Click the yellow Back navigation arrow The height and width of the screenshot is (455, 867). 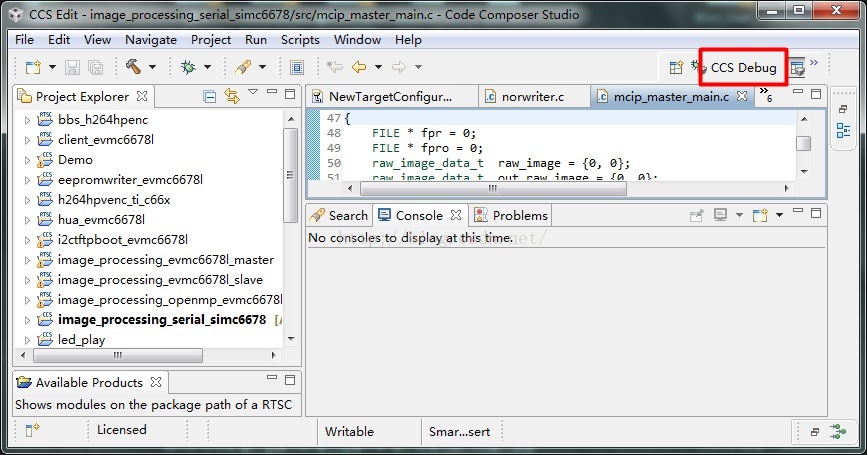[x=359, y=67]
